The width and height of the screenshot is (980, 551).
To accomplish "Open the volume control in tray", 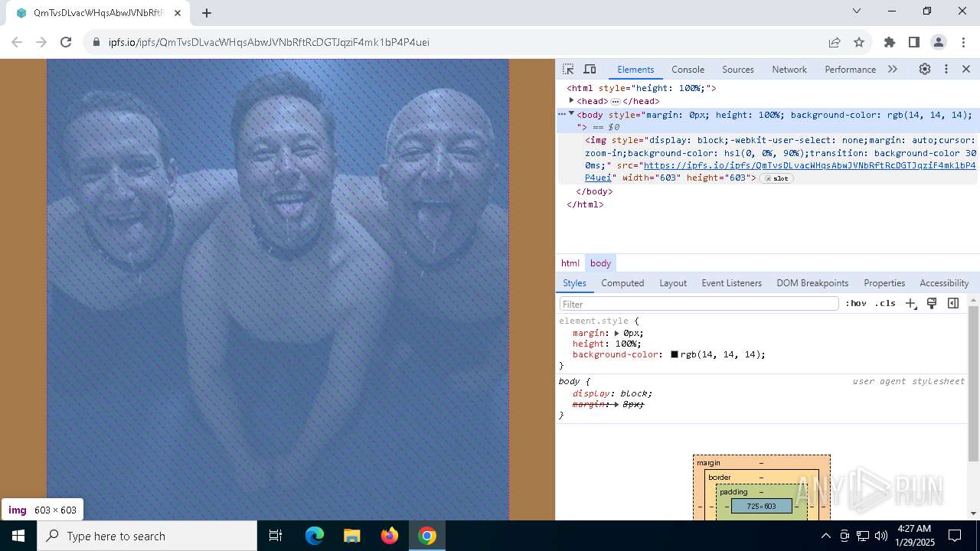I will point(881,536).
